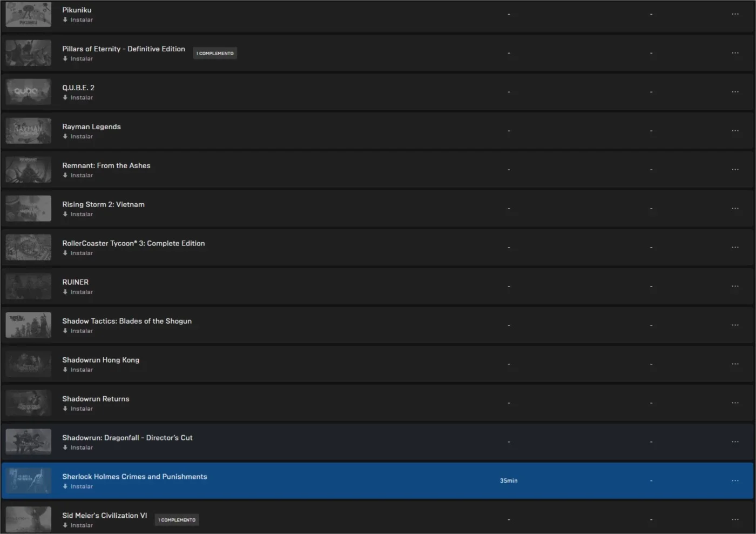756x534 pixels.
Task: Click the Pillars of Eternity cover thumbnail
Action: click(28, 53)
